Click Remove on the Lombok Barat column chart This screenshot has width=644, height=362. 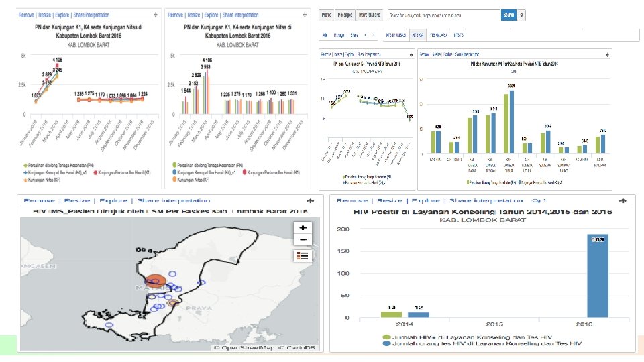[175, 15]
